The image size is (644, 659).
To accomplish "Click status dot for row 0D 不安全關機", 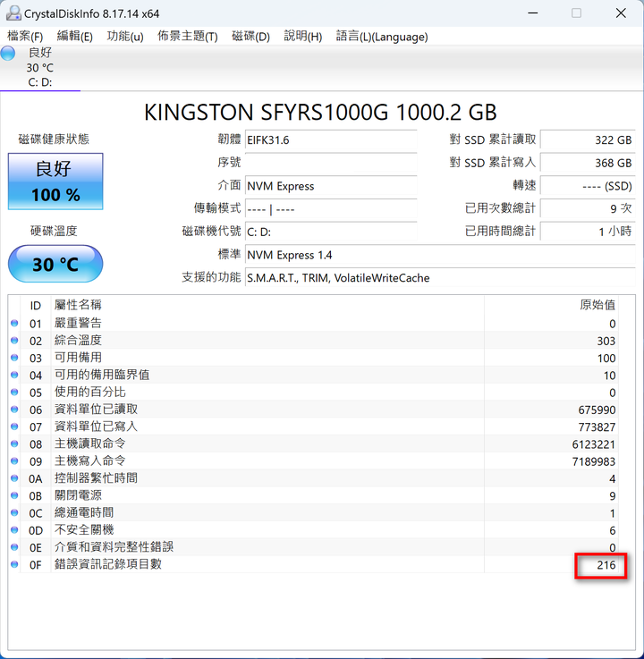I will (14, 530).
